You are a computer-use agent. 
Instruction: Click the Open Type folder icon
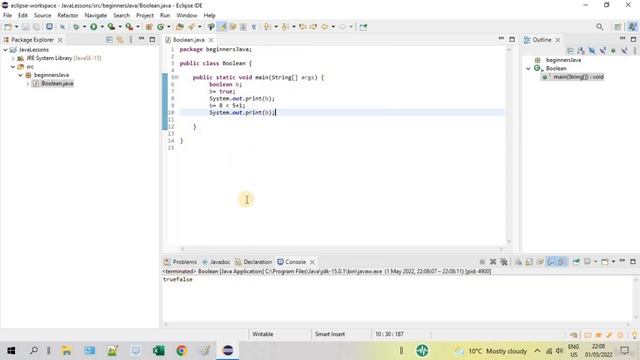(x=180, y=27)
